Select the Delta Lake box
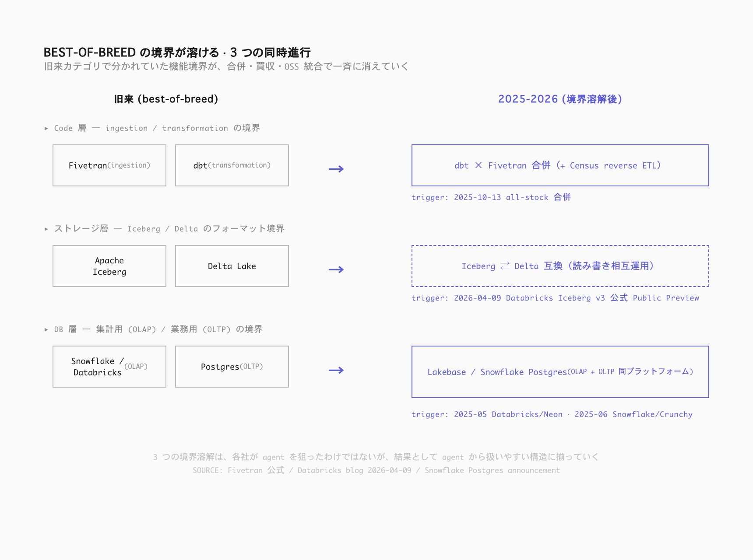This screenshot has width=753, height=560. coord(232,266)
